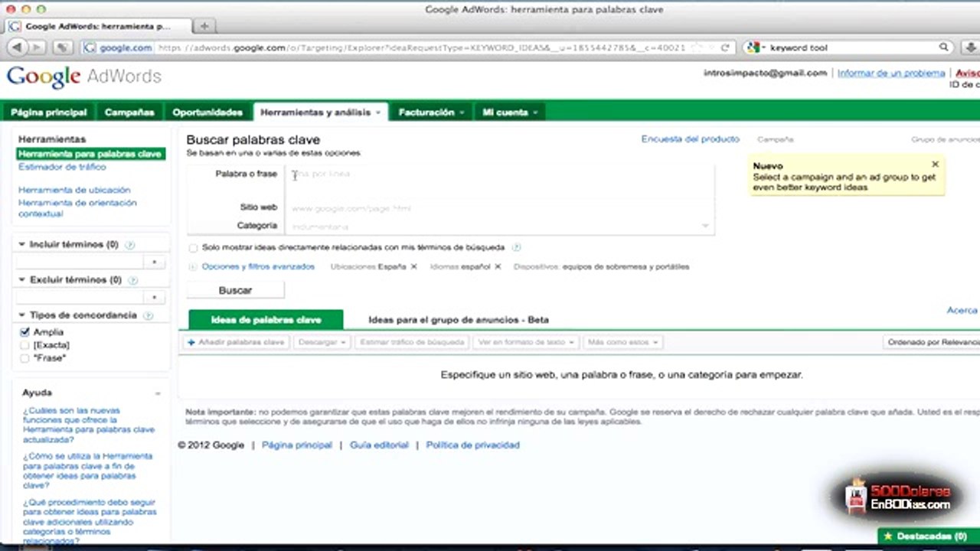Open help icon beside Solo mostrar ideas checkbox

[516, 247]
